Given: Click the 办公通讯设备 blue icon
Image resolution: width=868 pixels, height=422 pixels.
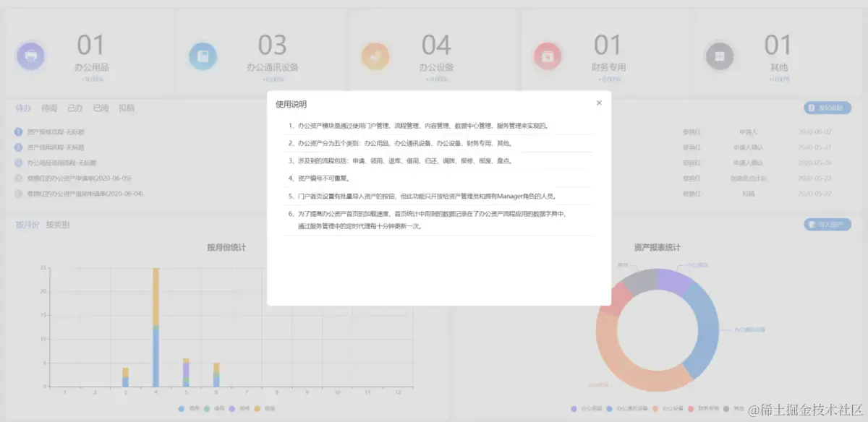Looking at the screenshot, I should 203,56.
